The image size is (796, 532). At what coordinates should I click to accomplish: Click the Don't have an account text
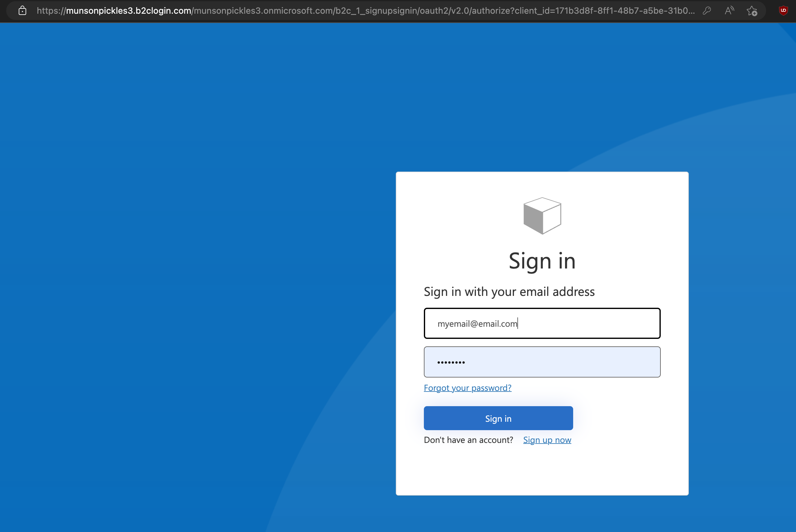click(468, 440)
